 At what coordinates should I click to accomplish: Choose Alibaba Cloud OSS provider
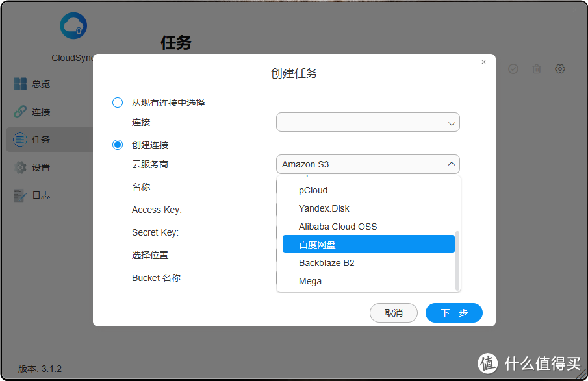click(x=368, y=227)
